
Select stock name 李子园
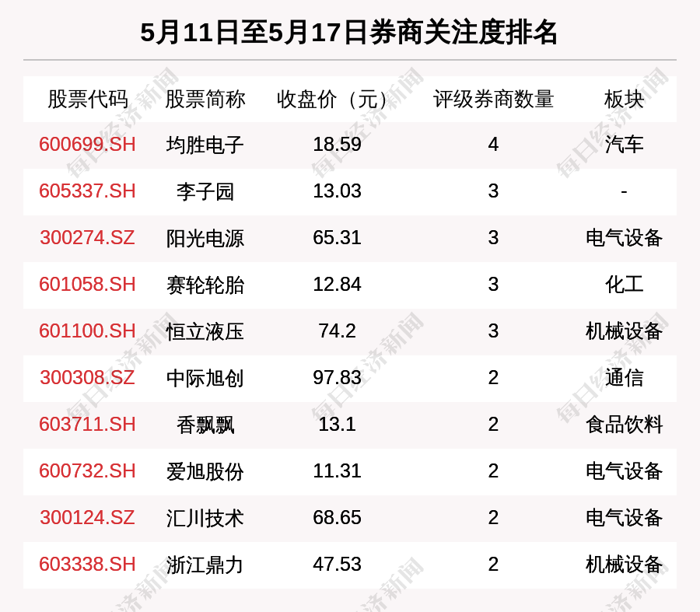coord(205,191)
